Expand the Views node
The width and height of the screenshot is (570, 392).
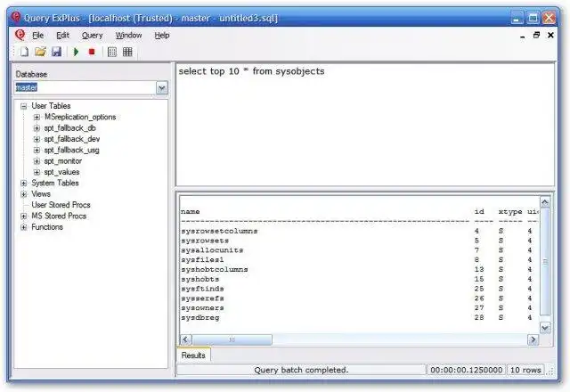24,194
